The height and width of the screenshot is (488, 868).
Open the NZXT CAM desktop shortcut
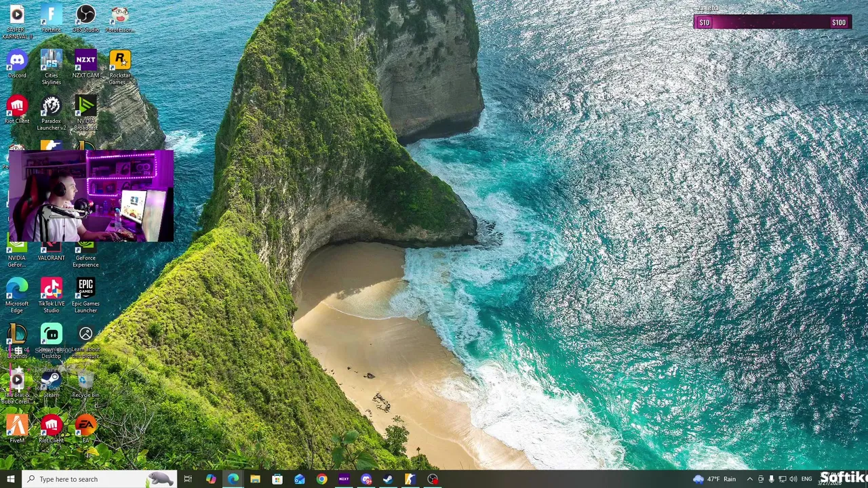coord(85,64)
